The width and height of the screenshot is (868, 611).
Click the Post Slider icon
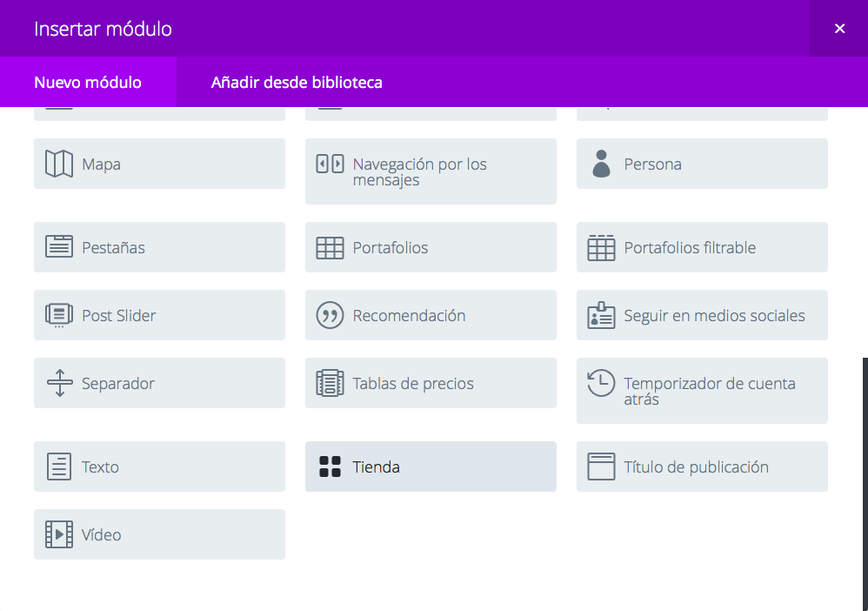(x=58, y=315)
